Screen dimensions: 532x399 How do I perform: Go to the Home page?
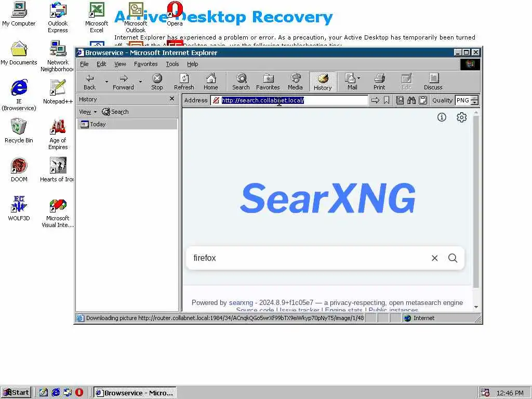(211, 82)
